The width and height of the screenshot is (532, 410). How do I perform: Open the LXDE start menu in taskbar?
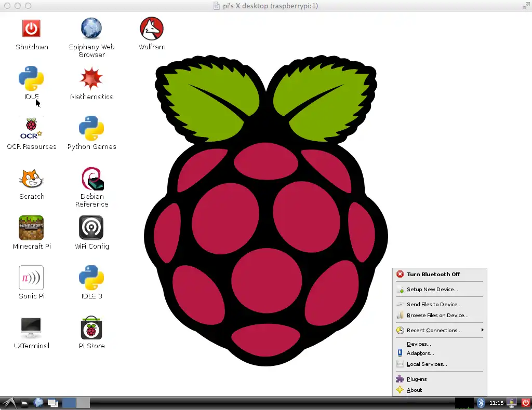tap(8, 403)
